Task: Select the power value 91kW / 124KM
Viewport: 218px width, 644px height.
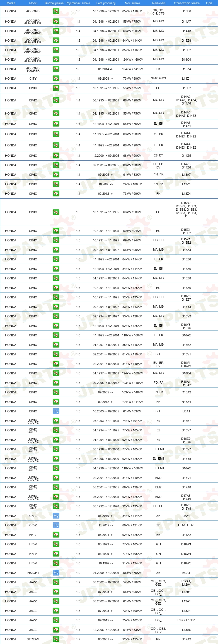Action: click(x=132, y=563)
